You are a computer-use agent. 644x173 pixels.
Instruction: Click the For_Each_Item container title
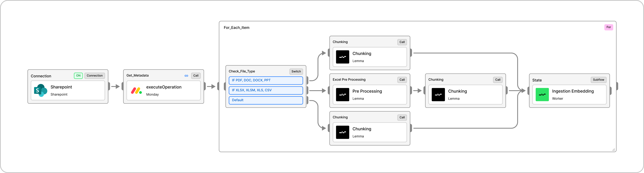point(237,28)
